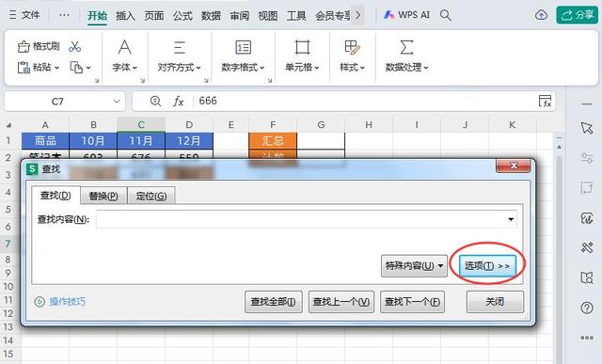Click the three-dot more icon in the right sidebar
Viewport: 602px width, 364px height.
(587, 338)
